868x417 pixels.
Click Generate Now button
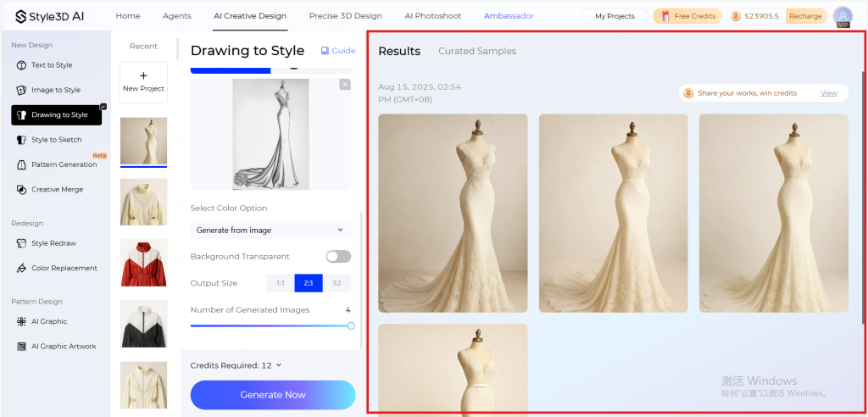coord(273,395)
